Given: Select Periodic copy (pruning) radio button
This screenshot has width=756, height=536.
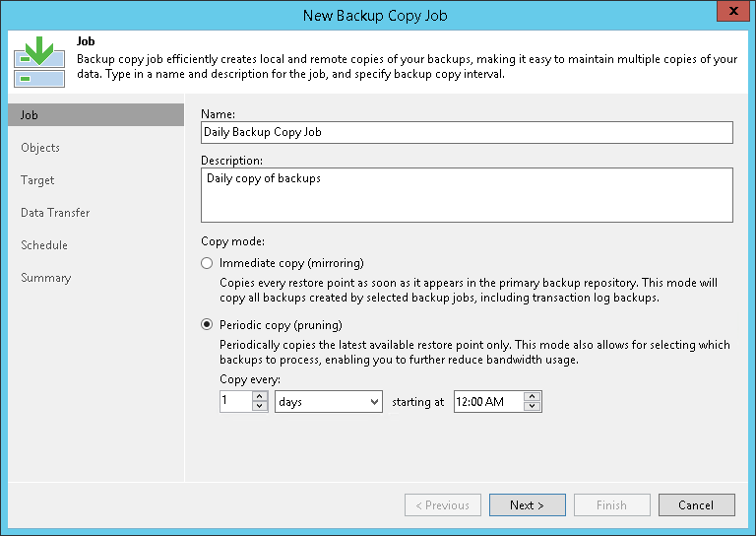Looking at the screenshot, I should 206,325.
